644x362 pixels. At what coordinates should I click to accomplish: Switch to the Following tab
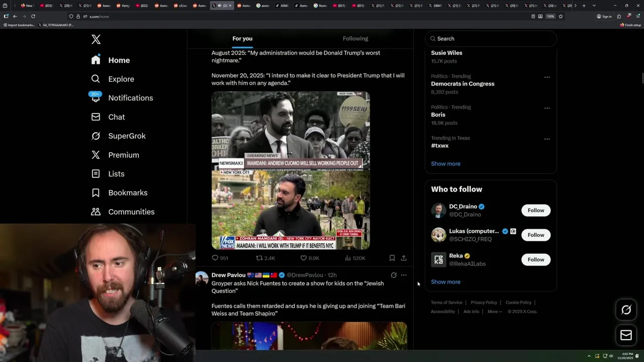tap(355, 39)
